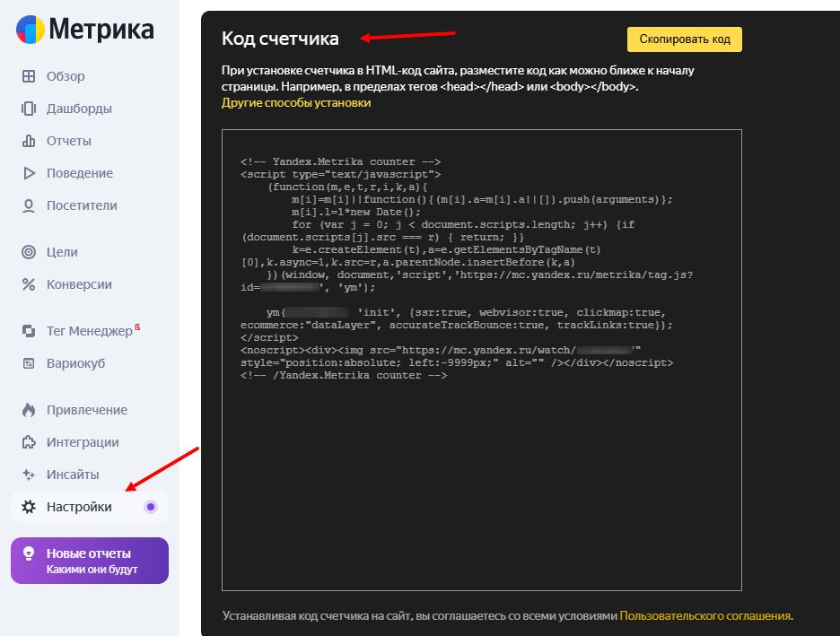The width and height of the screenshot is (840, 636).
Task: Click the purple dot beside Настройки
Action: pyautogui.click(x=151, y=507)
